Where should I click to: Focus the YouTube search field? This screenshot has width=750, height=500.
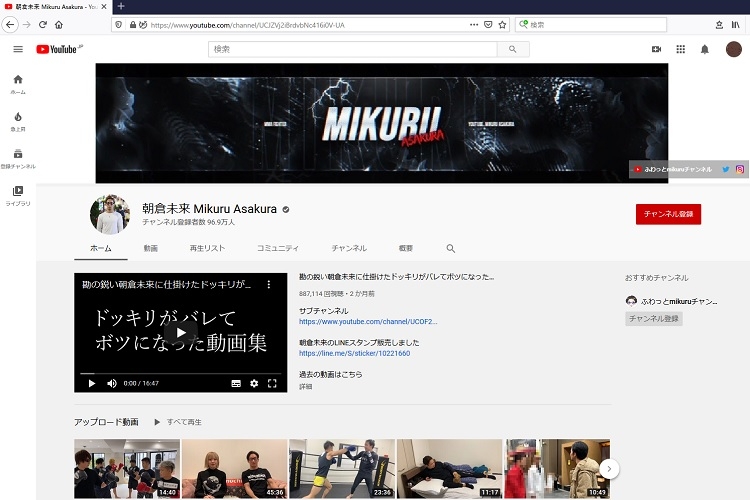point(353,49)
